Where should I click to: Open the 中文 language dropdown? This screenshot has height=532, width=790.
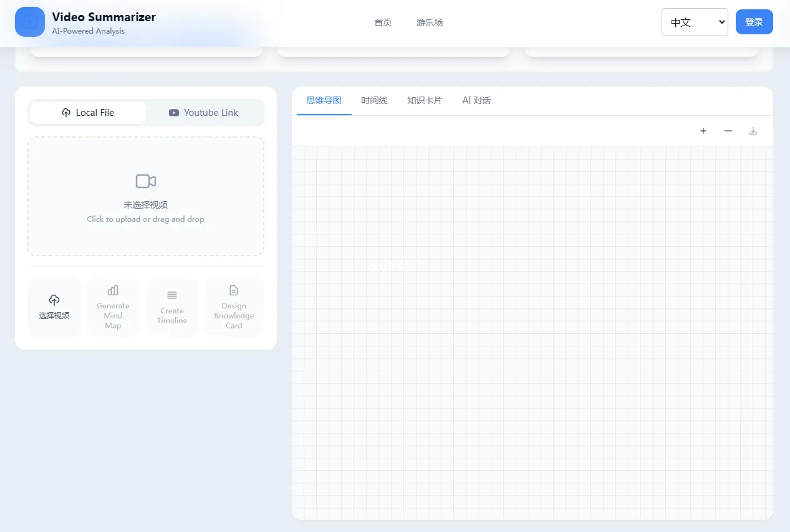coord(695,22)
